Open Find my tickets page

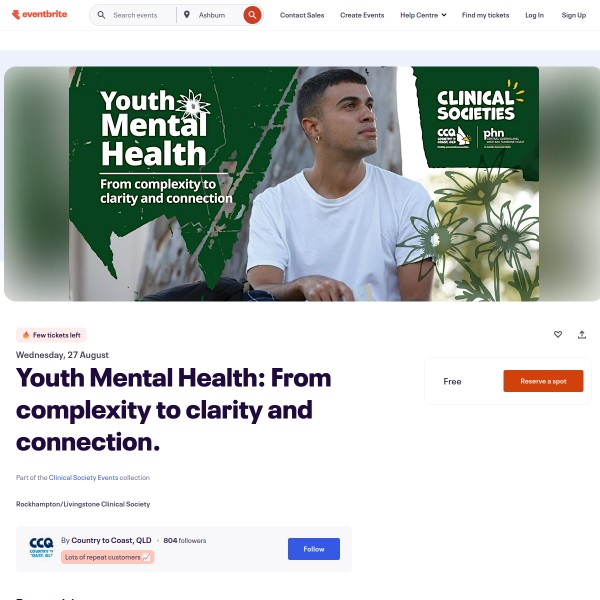[485, 15]
